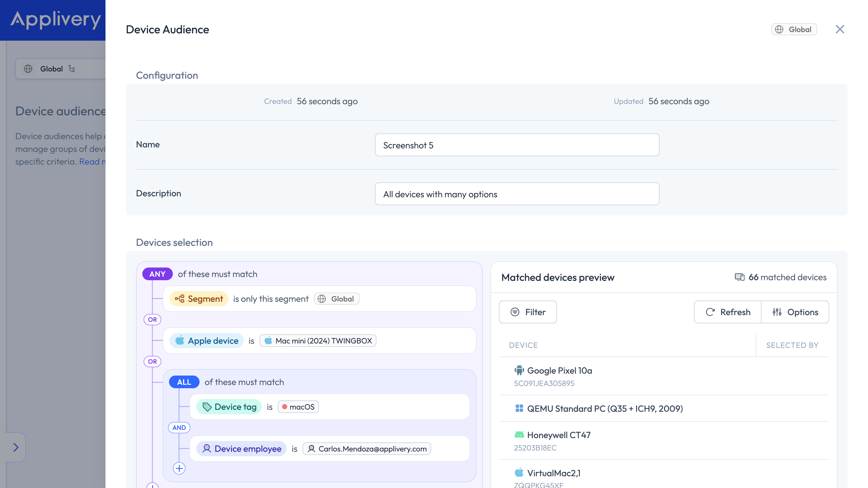Toggle the ALL match operator badge
The width and height of the screenshot is (868, 488).
(184, 382)
